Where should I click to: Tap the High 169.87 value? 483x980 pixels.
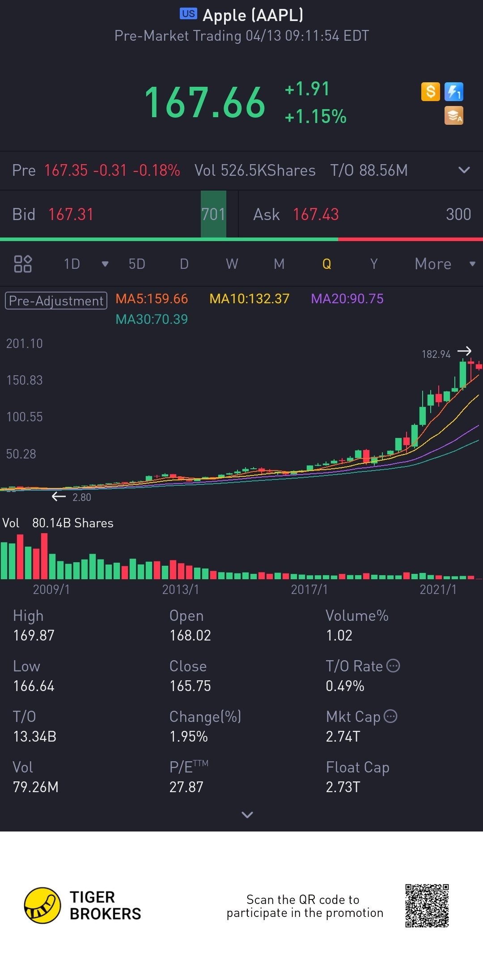[34, 635]
